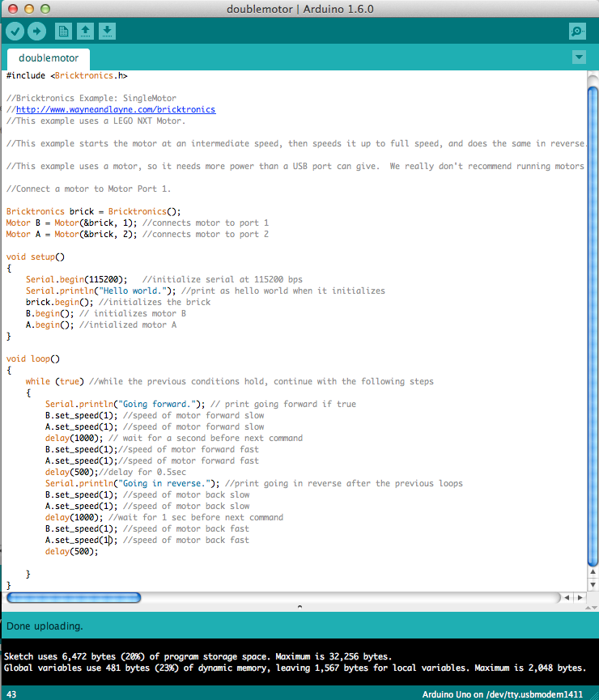This screenshot has width=599, height=700.
Task: Click 'void setup()' in the code
Action: click(x=36, y=257)
